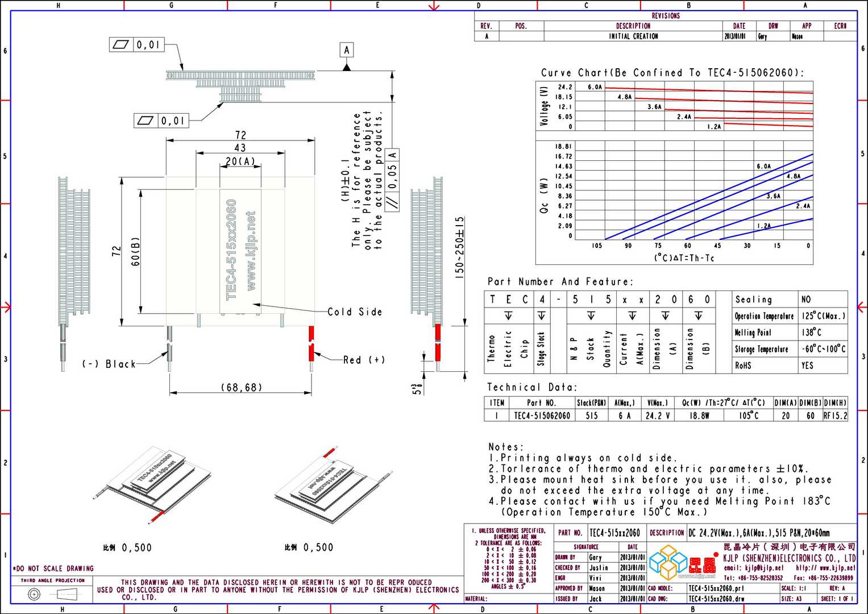Click the REVISIONS table header
The height and width of the screenshot is (614, 868).
[x=666, y=15]
